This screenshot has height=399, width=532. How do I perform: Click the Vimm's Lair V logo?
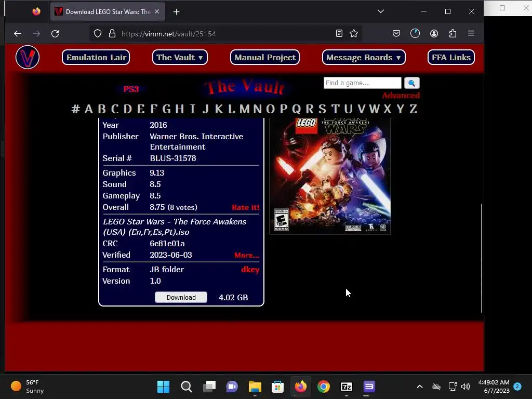click(x=28, y=57)
